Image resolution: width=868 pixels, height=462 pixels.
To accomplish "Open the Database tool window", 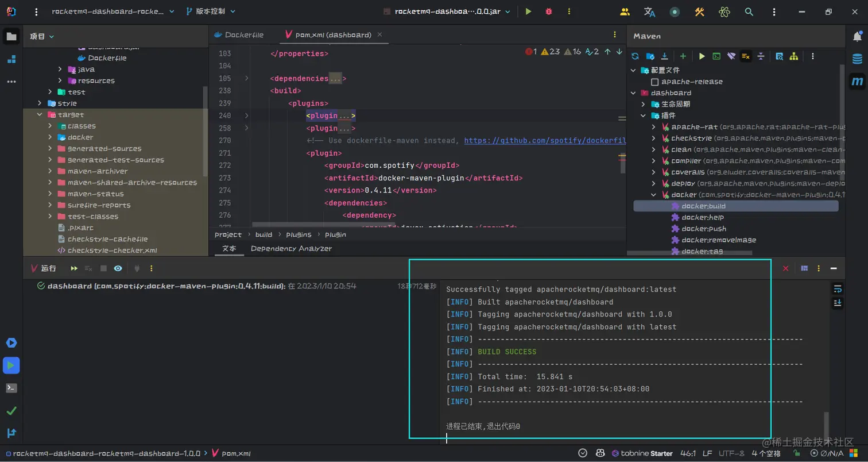I will 857,59.
